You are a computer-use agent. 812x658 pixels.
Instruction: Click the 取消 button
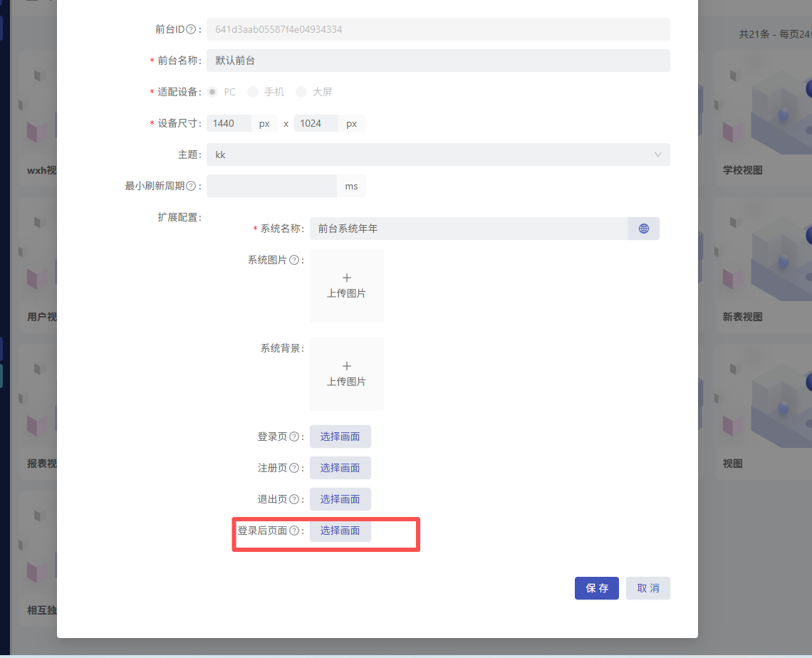648,588
